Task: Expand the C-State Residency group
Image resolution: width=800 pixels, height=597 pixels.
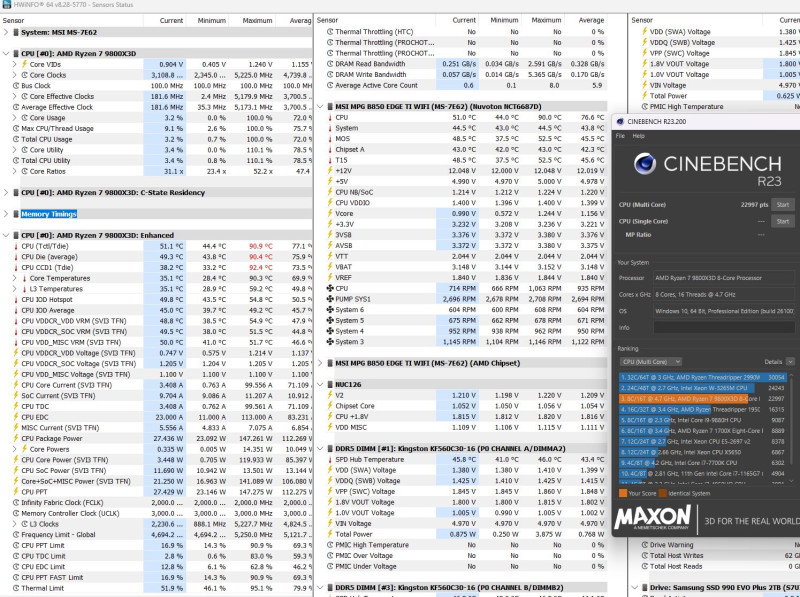Action: point(6,192)
